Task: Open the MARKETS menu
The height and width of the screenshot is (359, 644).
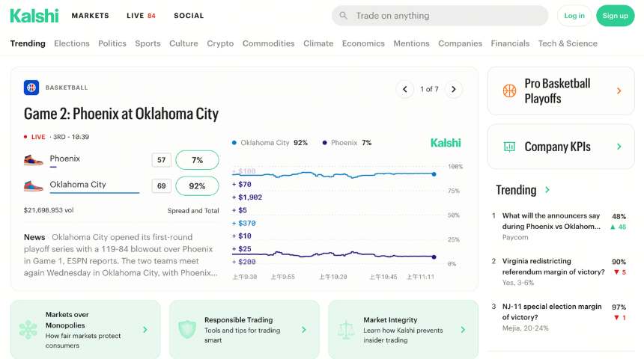Action: tap(91, 16)
